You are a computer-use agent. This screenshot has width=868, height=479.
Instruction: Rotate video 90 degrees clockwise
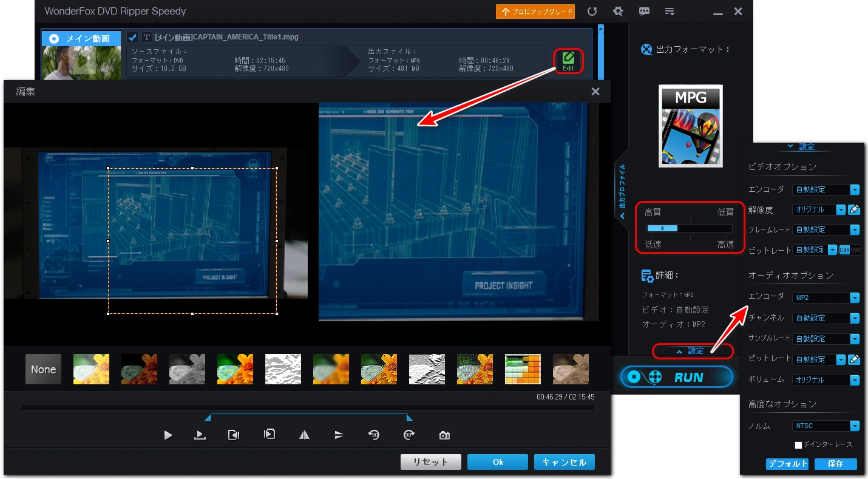click(409, 435)
